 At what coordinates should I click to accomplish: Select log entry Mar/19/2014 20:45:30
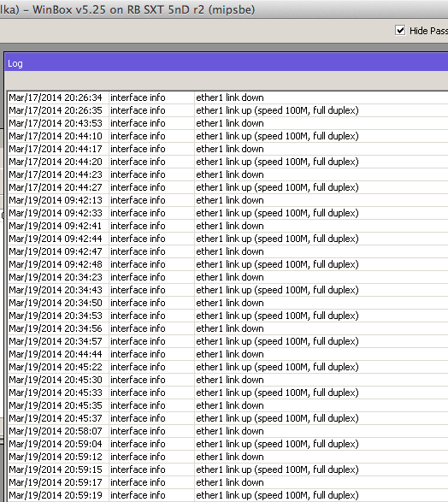[227, 380]
